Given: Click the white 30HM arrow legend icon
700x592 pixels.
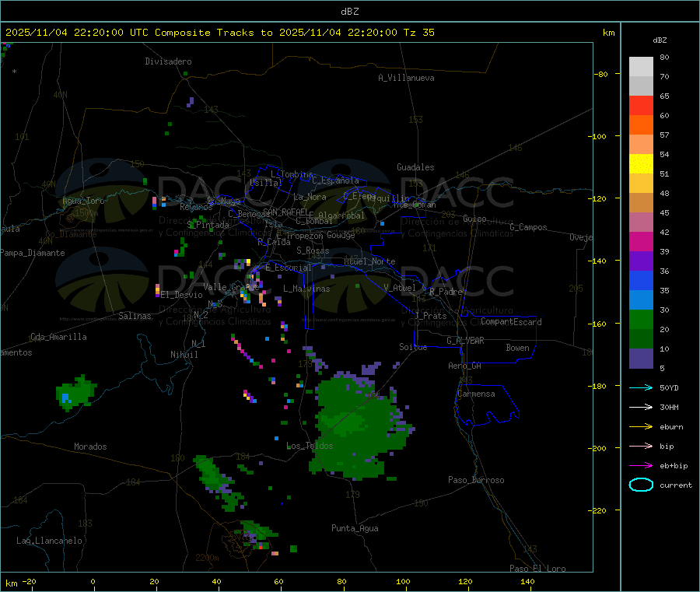Looking at the screenshot, I should point(641,407).
